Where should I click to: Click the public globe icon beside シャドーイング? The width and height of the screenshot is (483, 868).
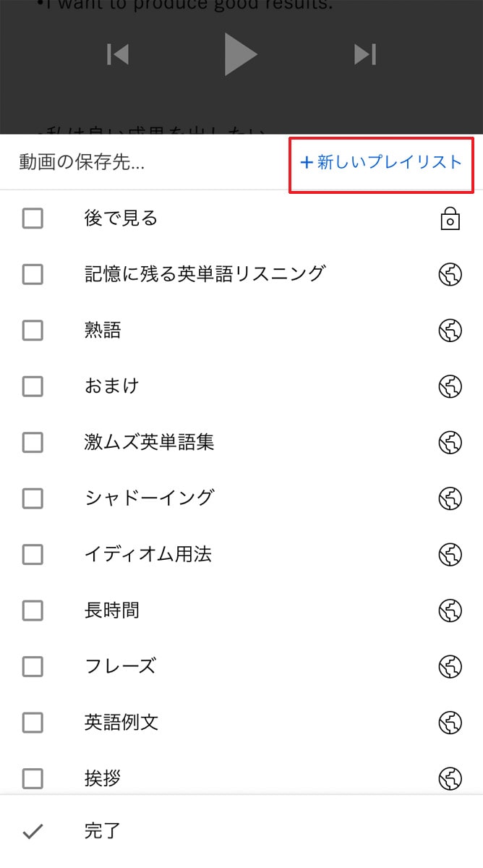pos(450,498)
